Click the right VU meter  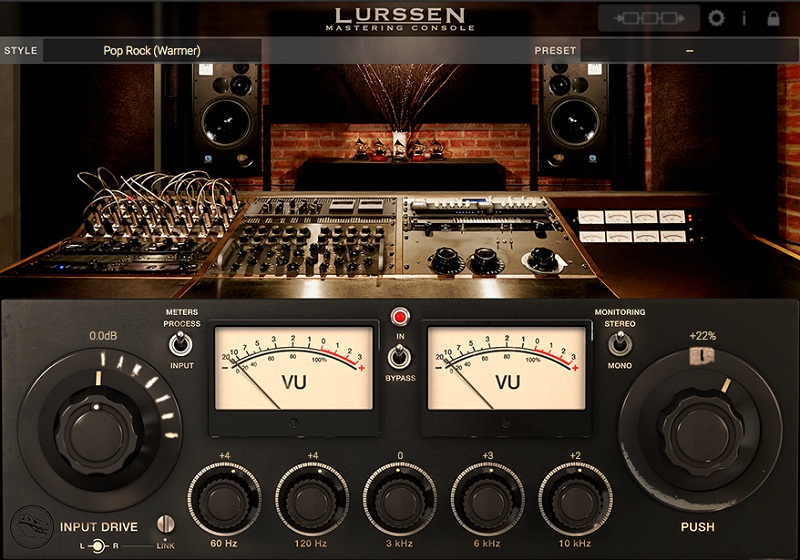(x=507, y=368)
